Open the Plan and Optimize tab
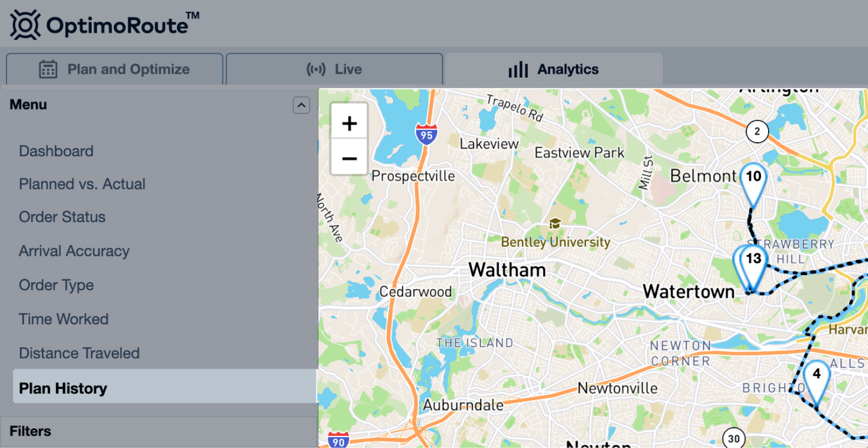This screenshot has width=868, height=448. pyautogui.click(x=114, y=69)
